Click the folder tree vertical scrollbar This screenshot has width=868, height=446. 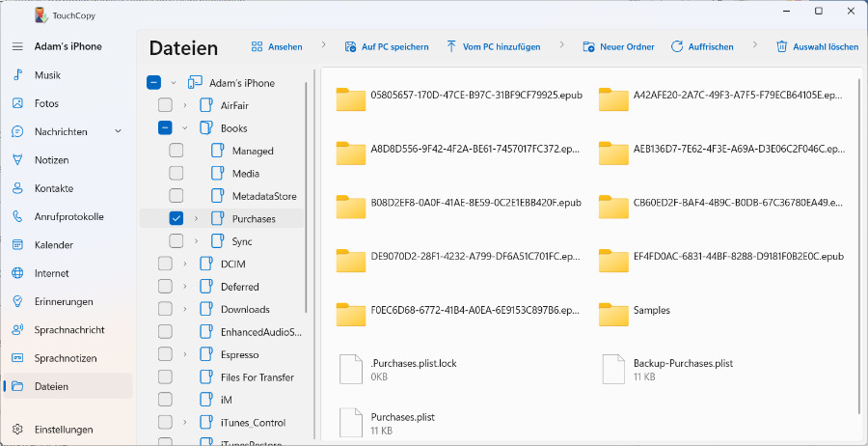[x=307, y=193]
